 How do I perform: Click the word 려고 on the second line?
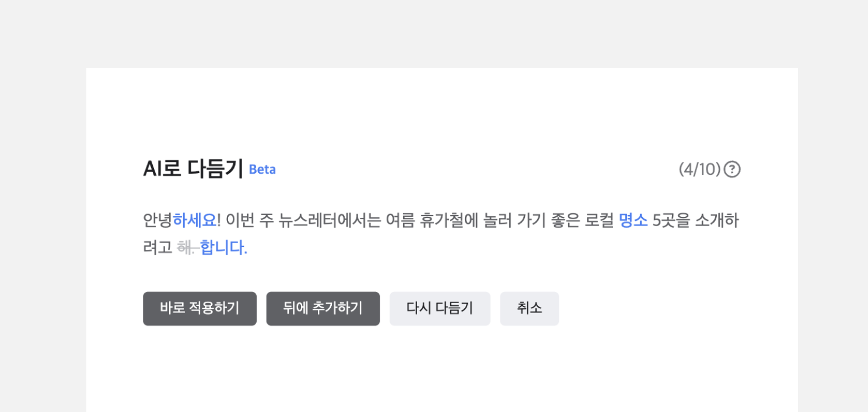157,248
